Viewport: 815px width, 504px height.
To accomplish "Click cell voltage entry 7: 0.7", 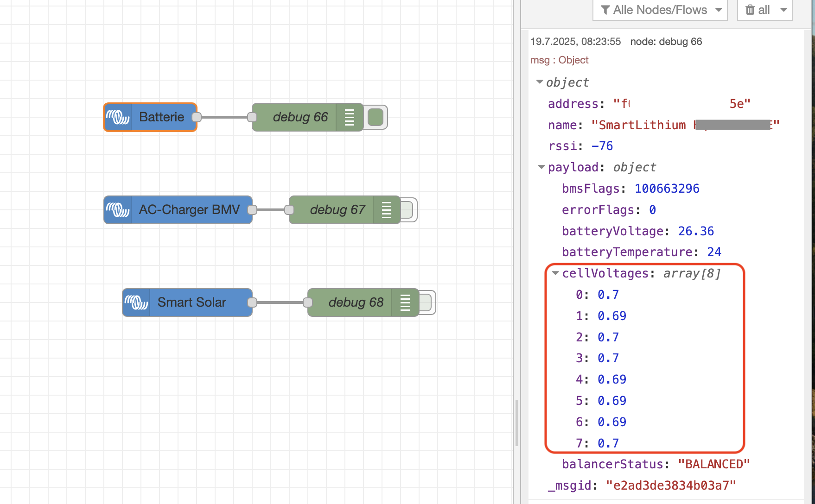I will point(597,443).
